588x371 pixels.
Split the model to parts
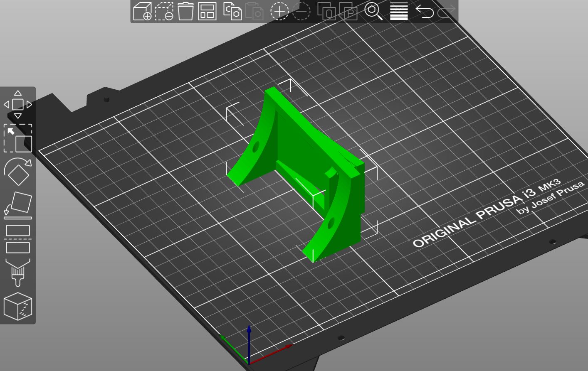tap(348, 11)
